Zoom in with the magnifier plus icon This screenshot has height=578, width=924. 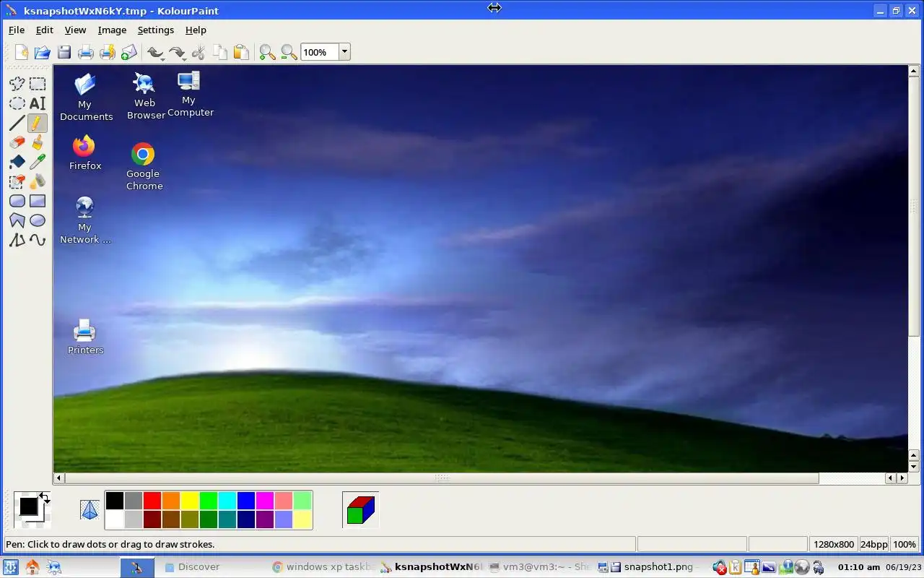tap(268, 52)
